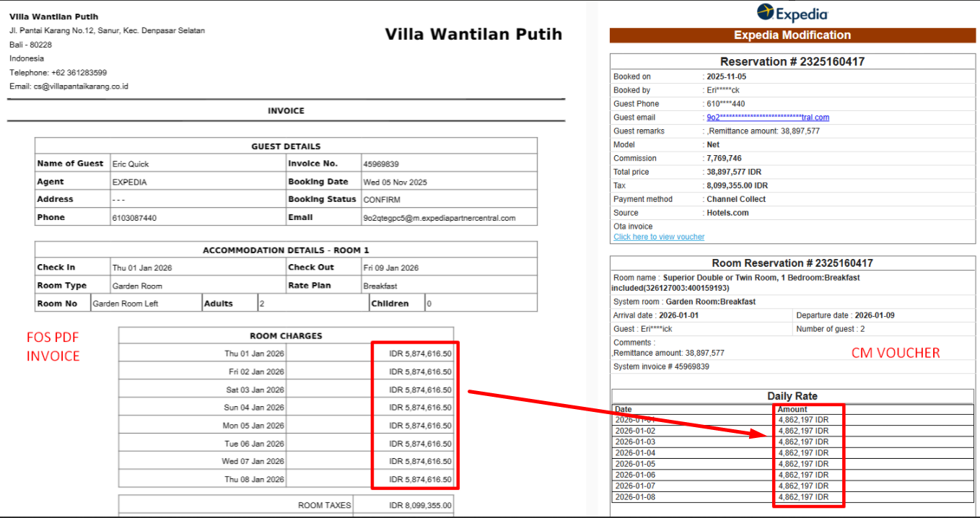Click the Rate Plan value 'Breakfast'
980x518 pixels.
click(380, 286)
